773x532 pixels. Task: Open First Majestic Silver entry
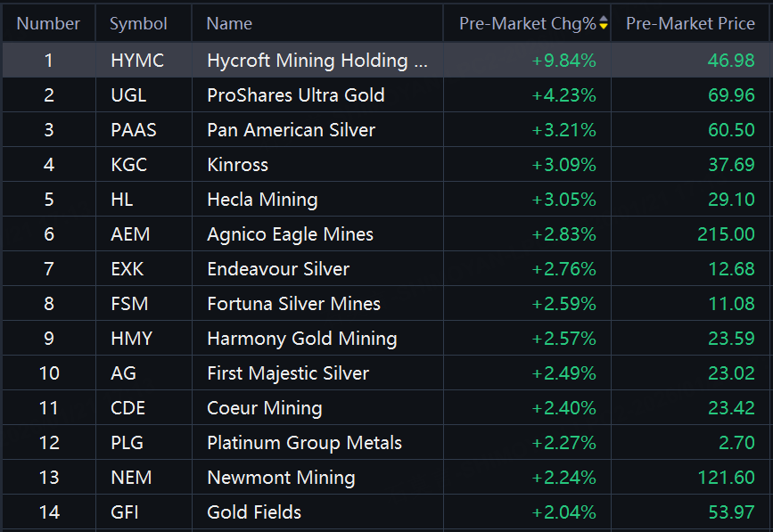[x=288, y=373]
